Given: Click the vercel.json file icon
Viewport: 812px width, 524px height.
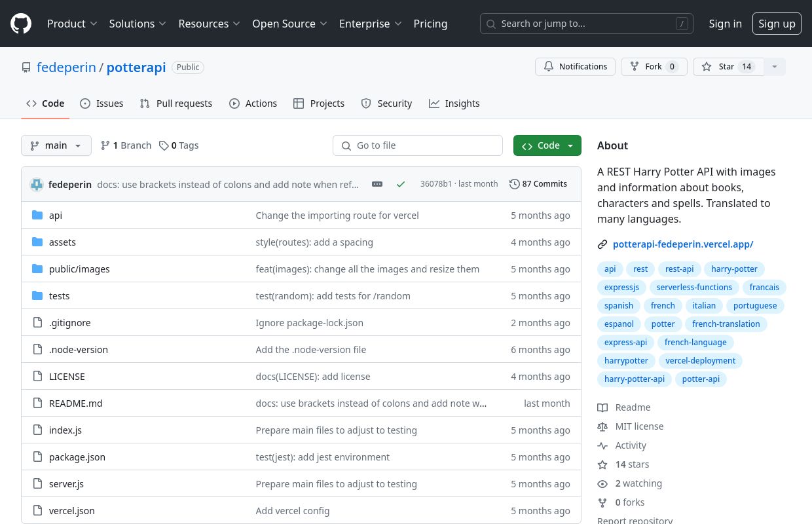Looking at the screenshot, I should click(x=37, y=511).
